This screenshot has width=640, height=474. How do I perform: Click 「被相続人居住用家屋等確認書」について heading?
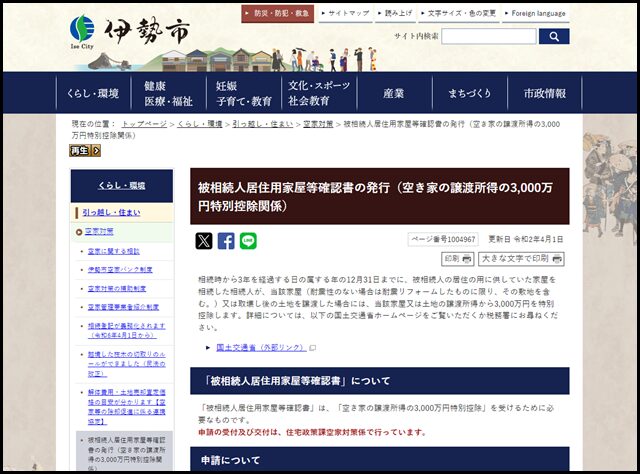pyautogui.click(x=380, y=381)
